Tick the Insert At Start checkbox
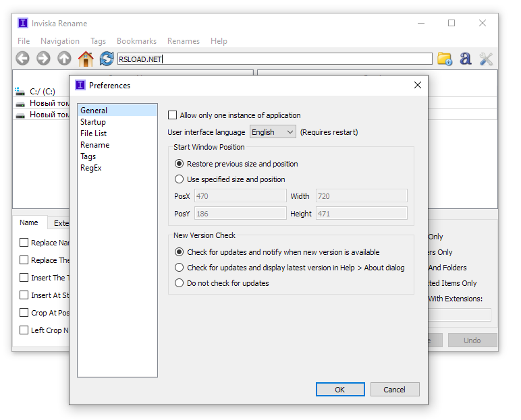 coord(24,295)
